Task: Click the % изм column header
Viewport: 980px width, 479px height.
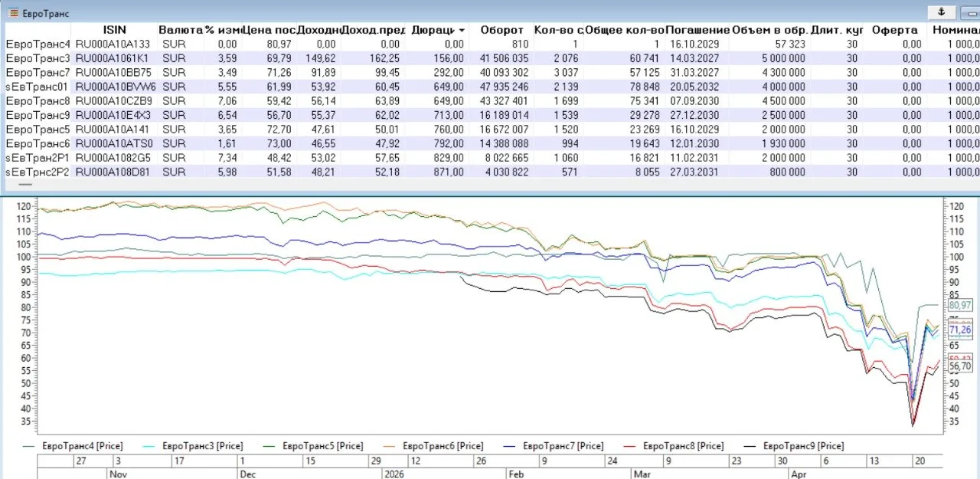Action: [223, 30]
